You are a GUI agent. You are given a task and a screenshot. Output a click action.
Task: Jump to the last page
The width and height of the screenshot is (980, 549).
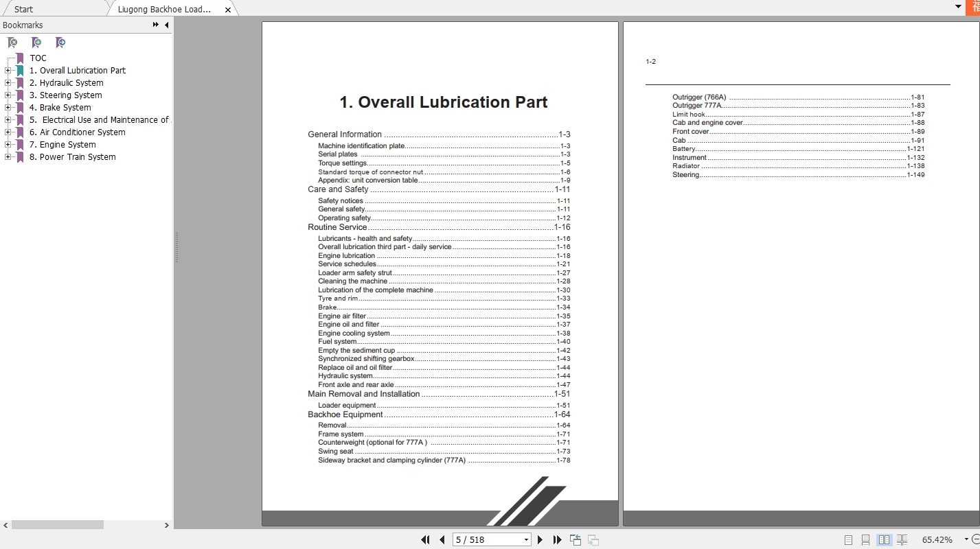coord(557,540)
